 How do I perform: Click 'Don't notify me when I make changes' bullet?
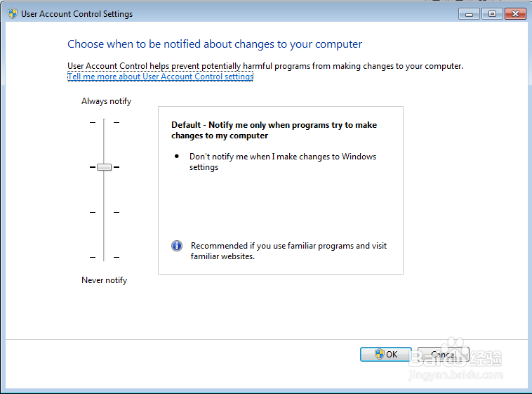(283, 162)
